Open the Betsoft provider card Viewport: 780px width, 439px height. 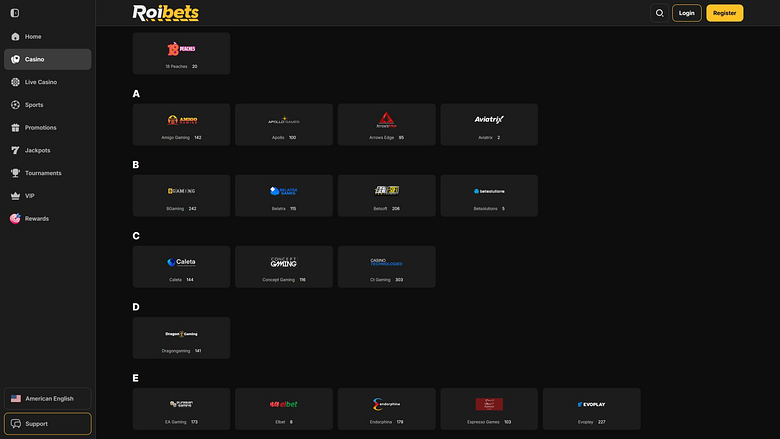[x=387, y=196]
